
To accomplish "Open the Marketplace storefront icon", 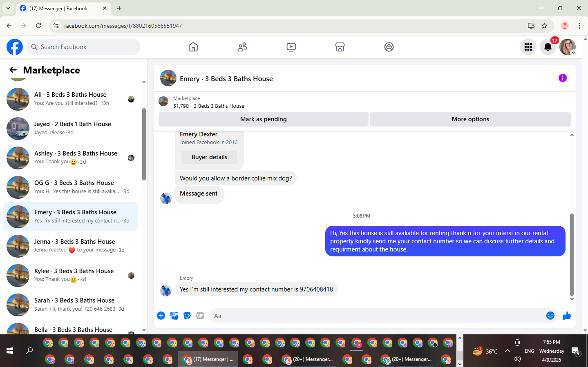I will coord(340,47).
